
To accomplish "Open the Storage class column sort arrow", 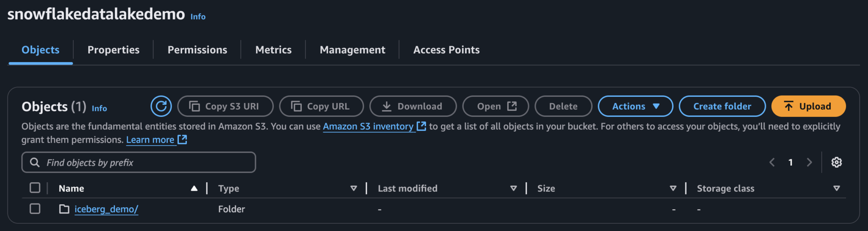I will click(836, 189).
